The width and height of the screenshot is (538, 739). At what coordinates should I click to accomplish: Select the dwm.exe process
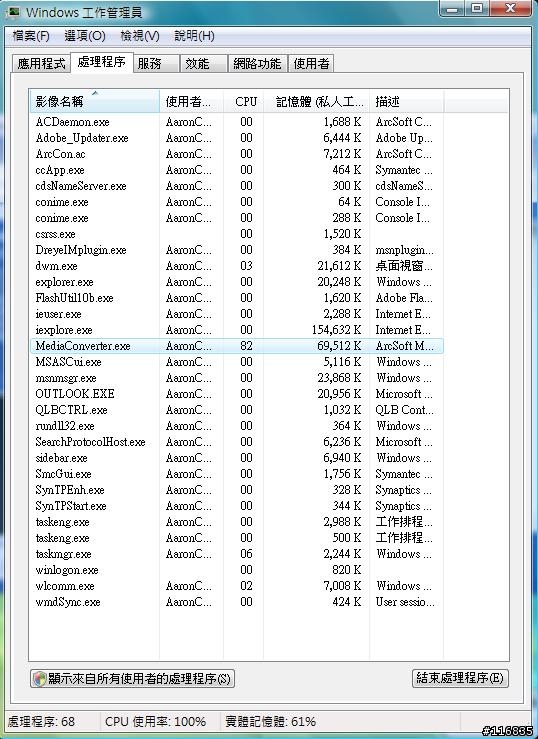coord(236,266)
